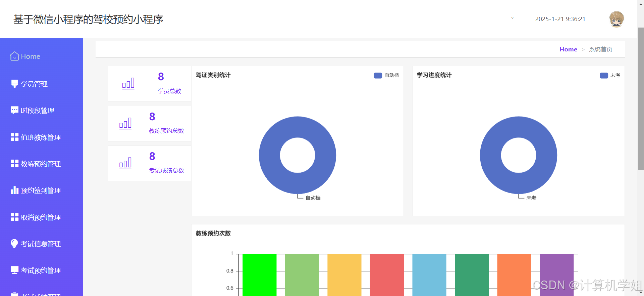The image size is (644, 296).
Task: Click the 值班教练管理 grid icon
Action: (14, 137)
